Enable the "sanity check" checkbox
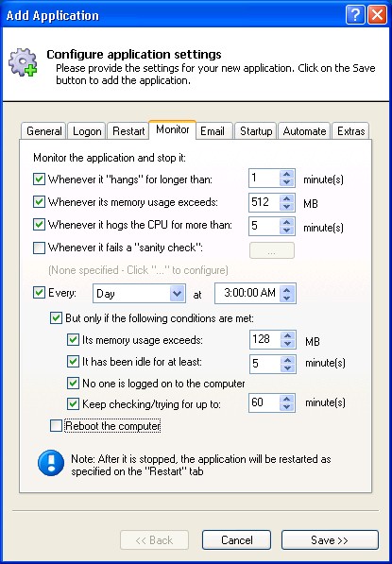 (x=39, y=248)
